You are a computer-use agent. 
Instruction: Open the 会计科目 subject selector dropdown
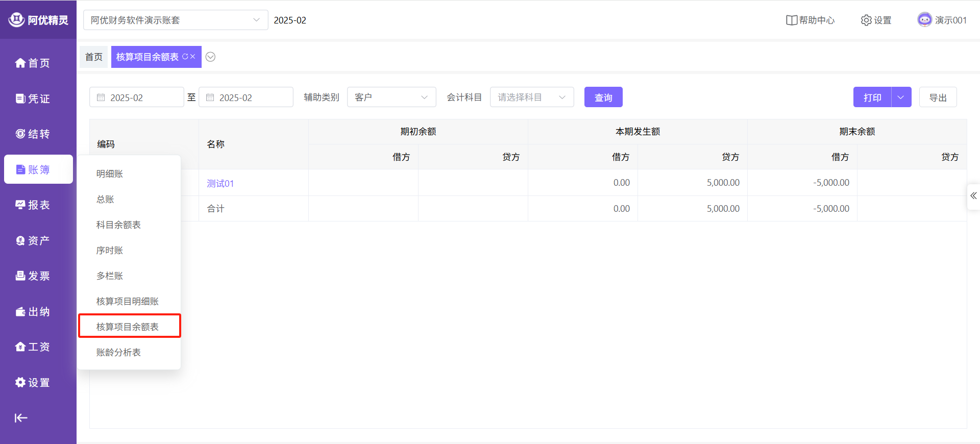(x=531, y=97)
